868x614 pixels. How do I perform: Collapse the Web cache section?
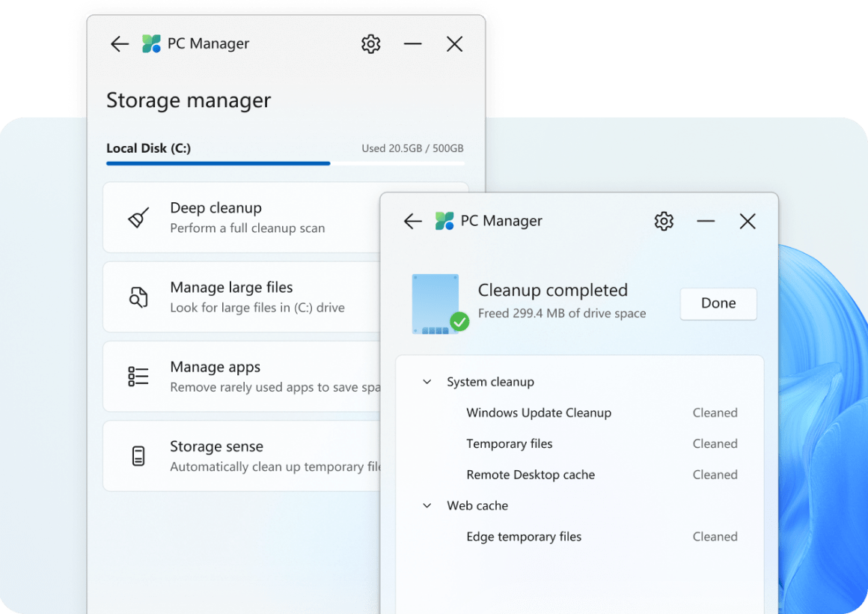click(x=427, y=505)
